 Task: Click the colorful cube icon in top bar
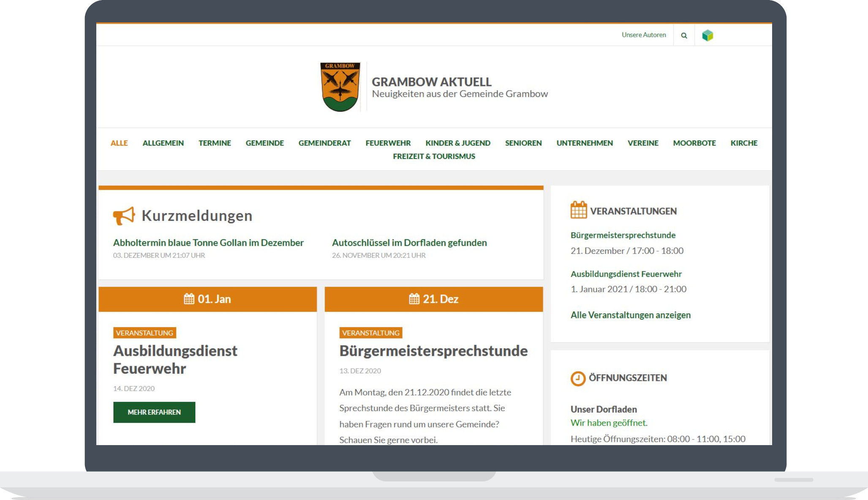(707, 35)
